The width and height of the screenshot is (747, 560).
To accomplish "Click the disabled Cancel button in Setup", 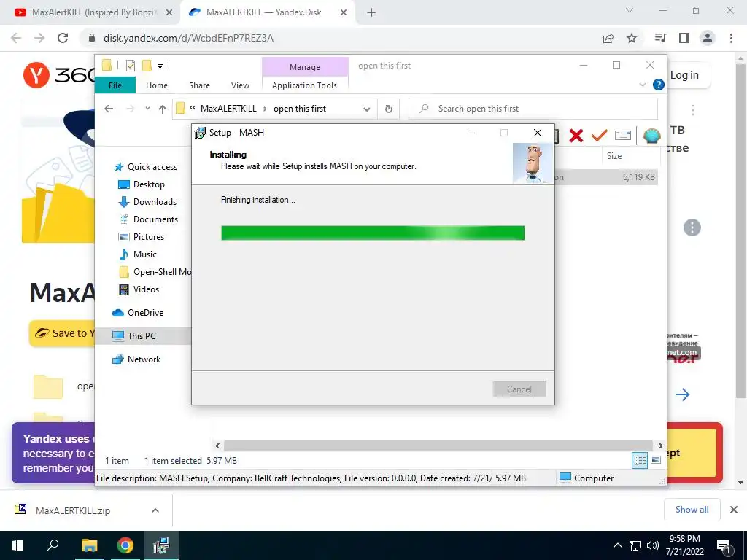I will coord(519,389).
